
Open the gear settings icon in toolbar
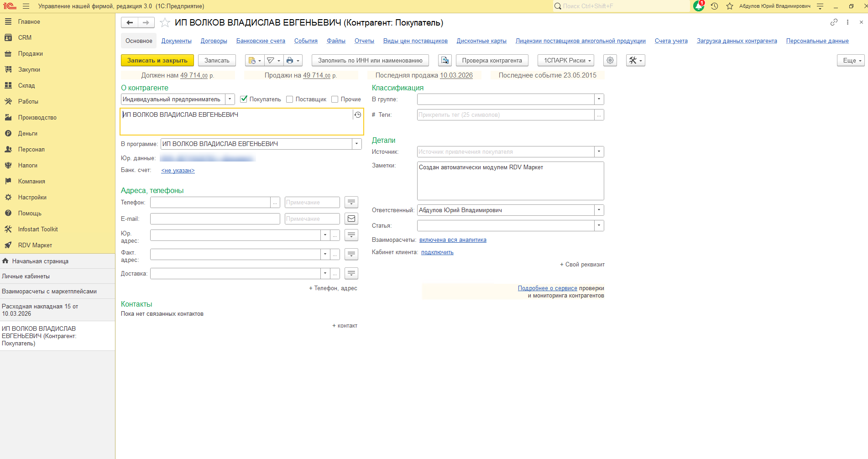tap(610, 61)
